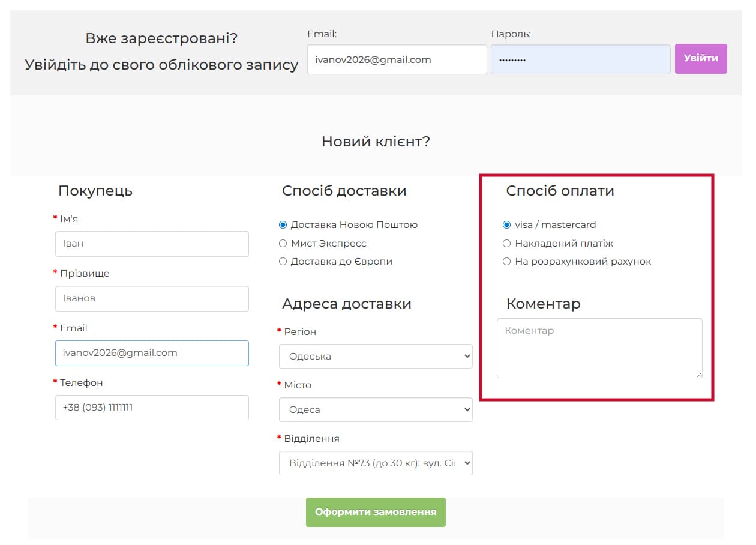Screen dimensions: 756x545
Task: Grab the Коментар textarea resize handle
Action: (x=698, y=375)
